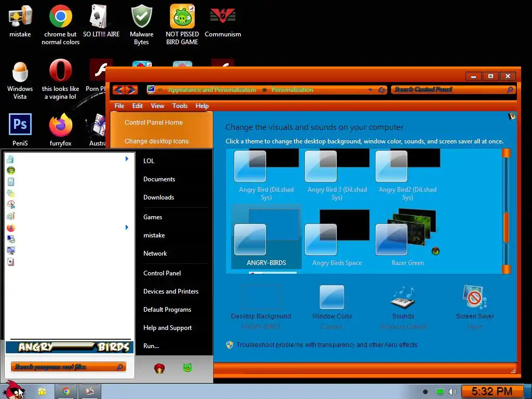This screenshot has width=532, height=399.
Task: Click Change desktop icons link
Action: coord(156,141)
